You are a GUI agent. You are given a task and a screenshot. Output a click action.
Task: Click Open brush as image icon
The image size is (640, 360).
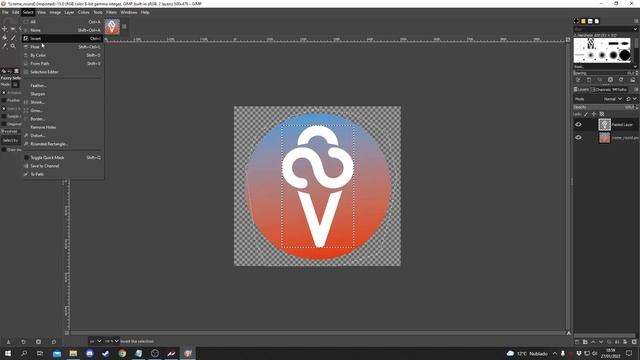click(633, 80)
